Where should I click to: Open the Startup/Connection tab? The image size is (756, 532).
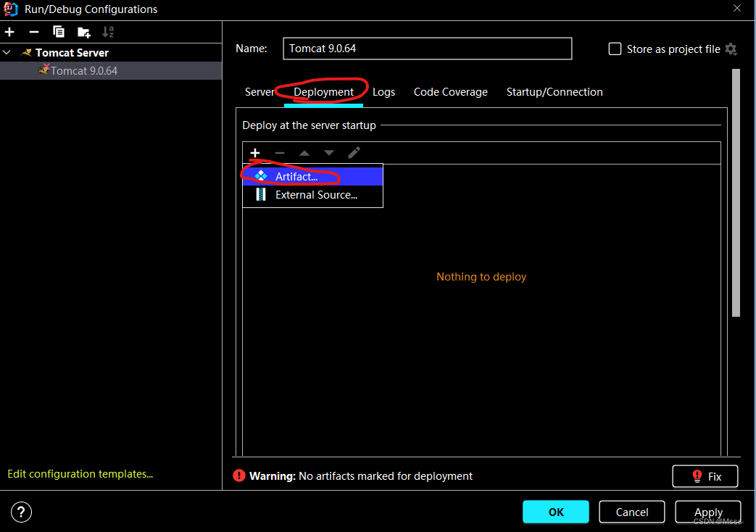pyautogui.click(x=554, y=92)
